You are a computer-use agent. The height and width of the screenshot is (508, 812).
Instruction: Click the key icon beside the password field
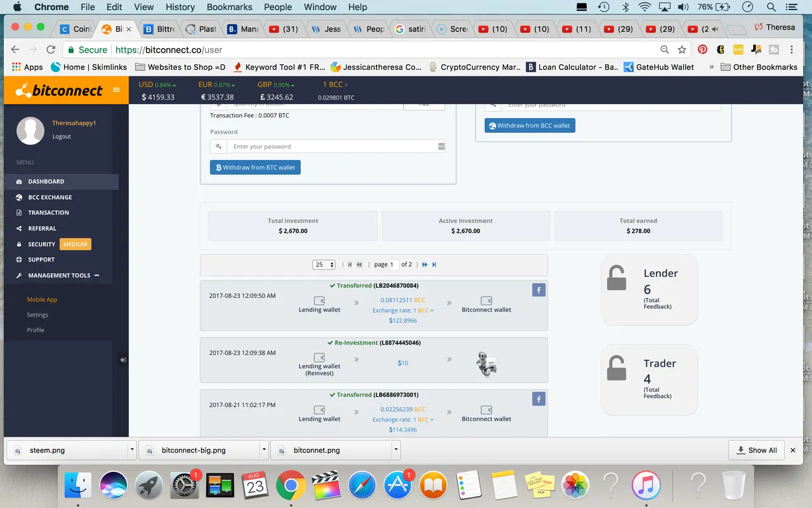click(x=219, y=147)
